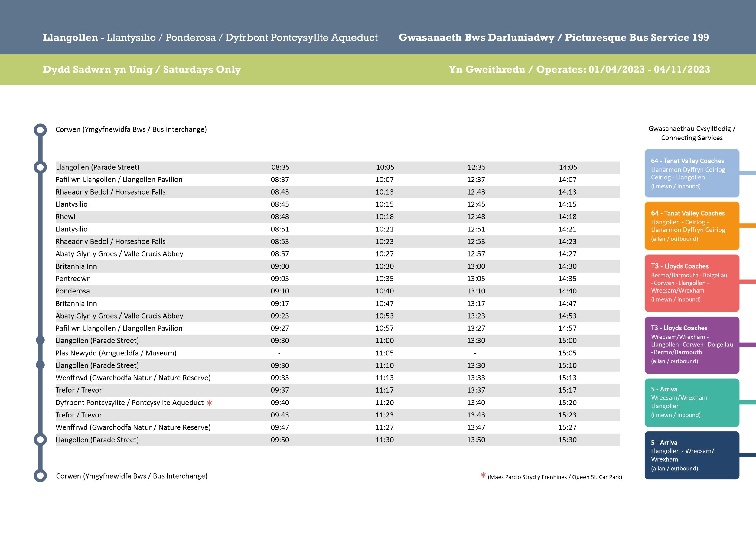Click the 'Pentredŵr' stop name

point(73,279)
